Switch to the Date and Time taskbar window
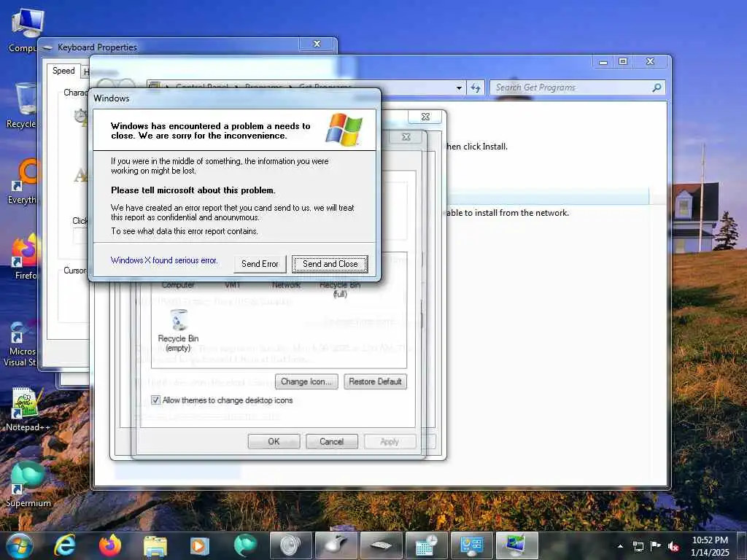The width and height of the screenshot is (747, 560). 426,545
